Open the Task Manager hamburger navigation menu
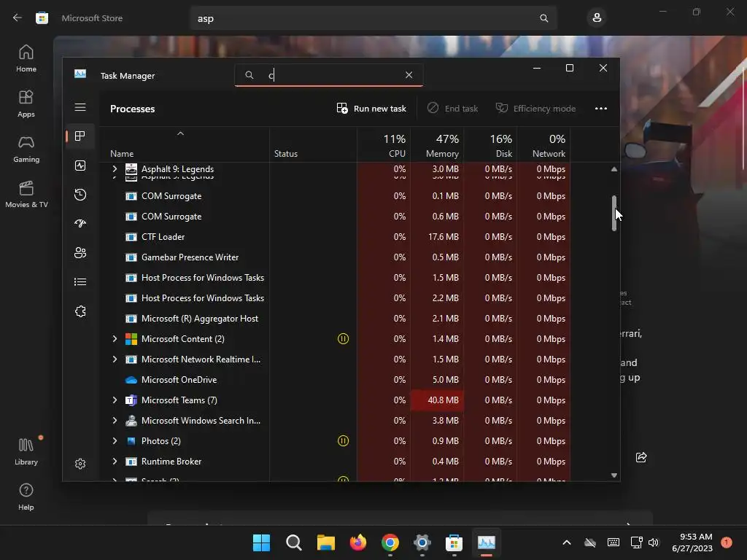 coord(80,107)
